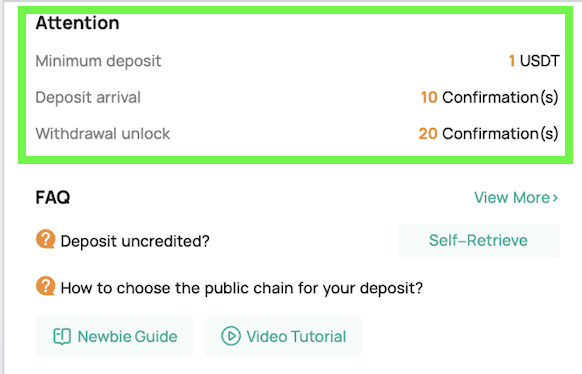The image size is (582, 374).
Task: Click the 20 Confirmation(s) withdrawal unlock value
Action: [x=488, y=134]
